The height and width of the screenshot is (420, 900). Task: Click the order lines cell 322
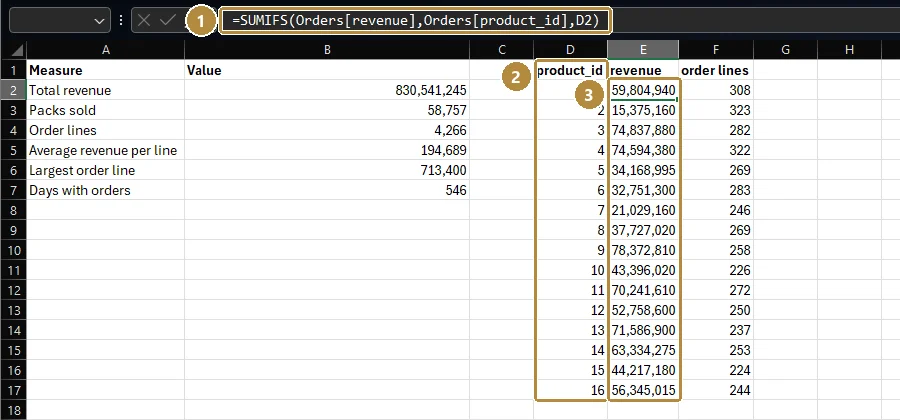tap(716, 150)
